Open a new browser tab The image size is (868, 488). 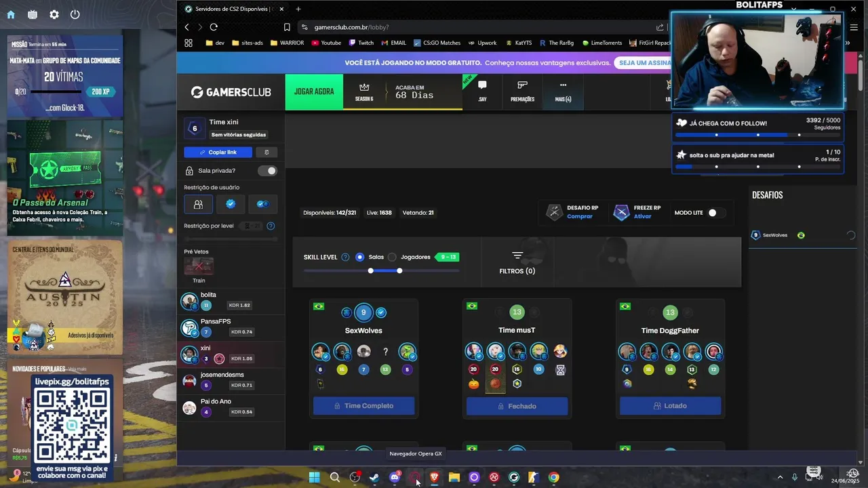pyautogui.click(x=298, y=9)
